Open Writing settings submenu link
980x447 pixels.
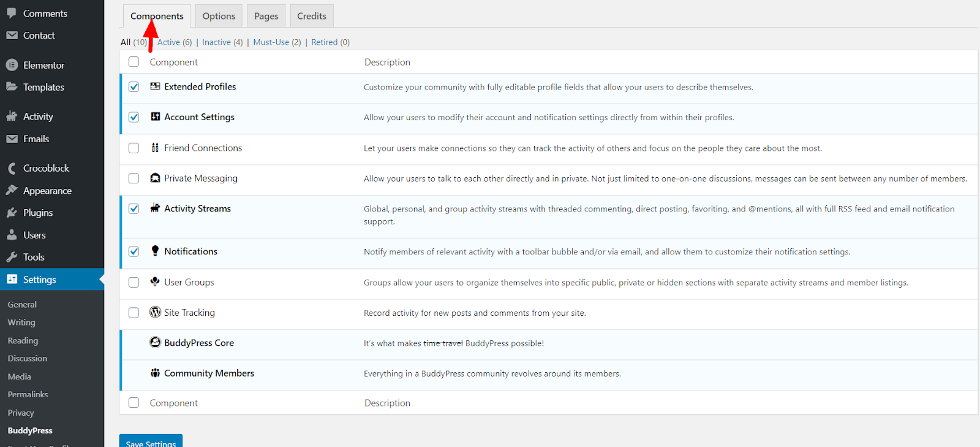(x=21, y=323)
